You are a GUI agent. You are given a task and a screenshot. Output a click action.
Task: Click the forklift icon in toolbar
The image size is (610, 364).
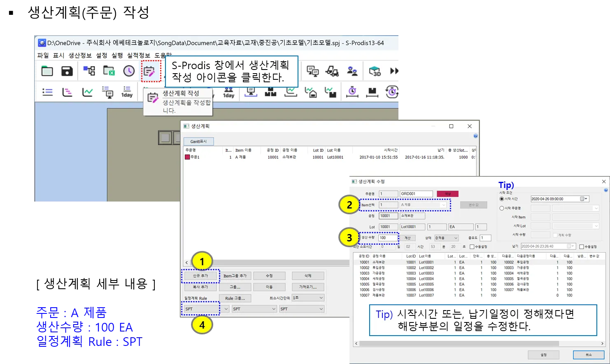tap(332, 71)
